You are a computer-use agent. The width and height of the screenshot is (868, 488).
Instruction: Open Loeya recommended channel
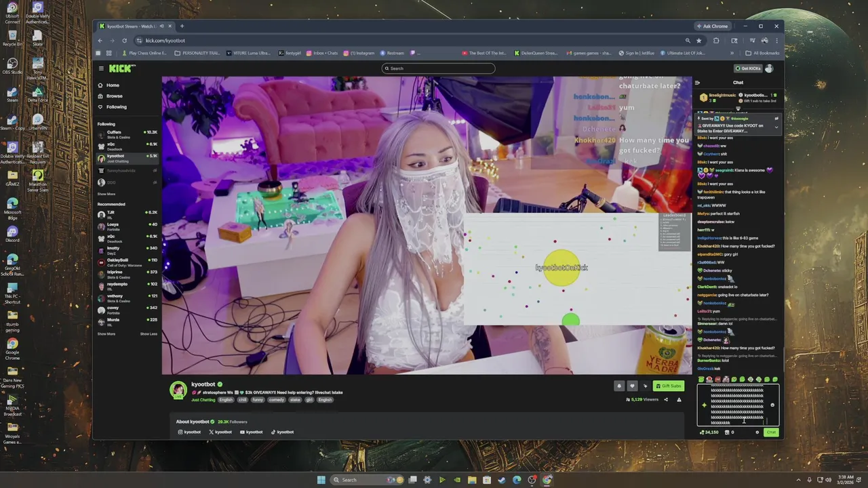click(x=127, y=226)
